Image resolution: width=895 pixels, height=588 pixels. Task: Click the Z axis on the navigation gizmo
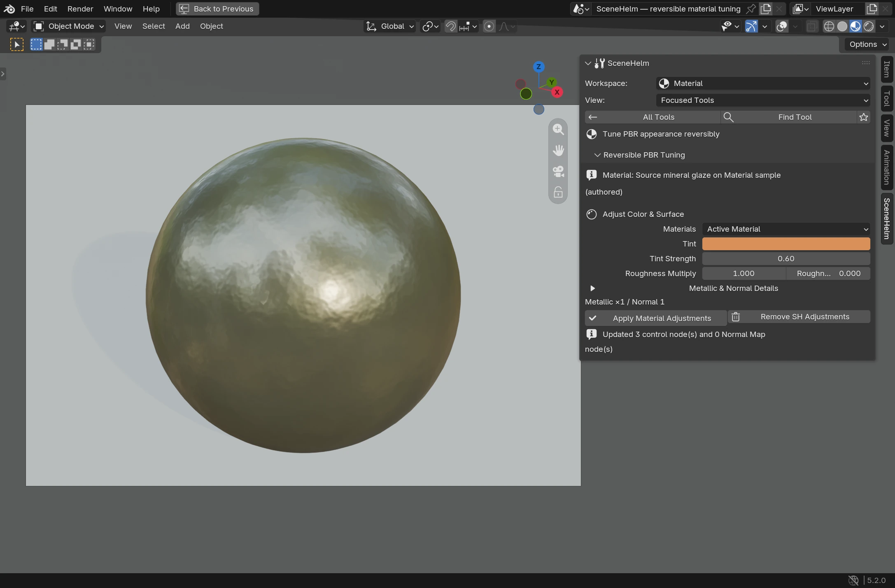point(538,67)
